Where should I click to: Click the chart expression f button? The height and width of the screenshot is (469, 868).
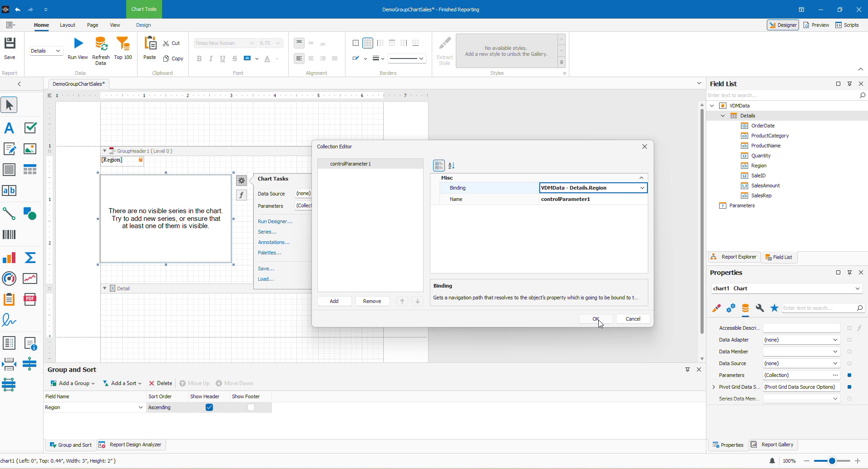(x=242, y=195)
